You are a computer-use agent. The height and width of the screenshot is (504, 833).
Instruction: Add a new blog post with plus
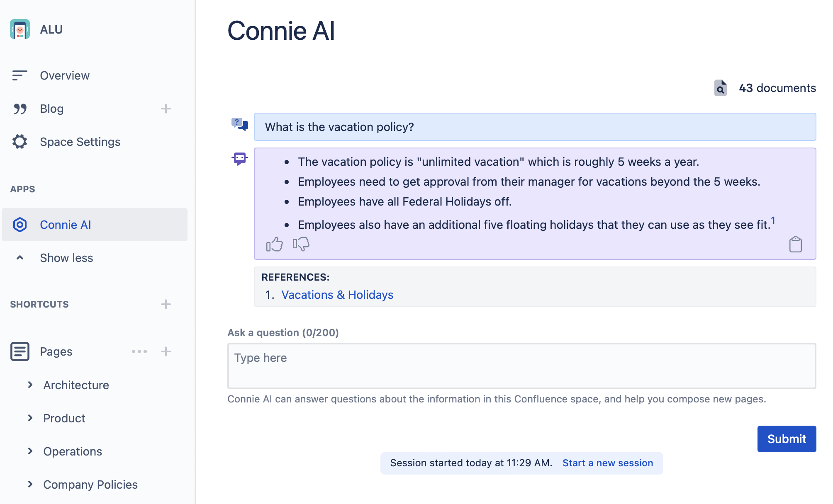166,109
